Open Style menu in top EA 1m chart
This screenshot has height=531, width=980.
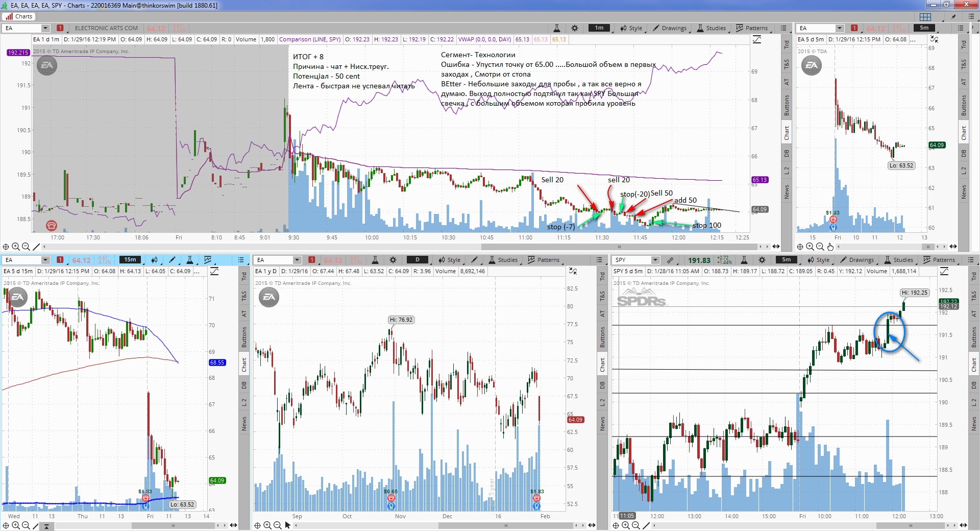tap(631, 28)
